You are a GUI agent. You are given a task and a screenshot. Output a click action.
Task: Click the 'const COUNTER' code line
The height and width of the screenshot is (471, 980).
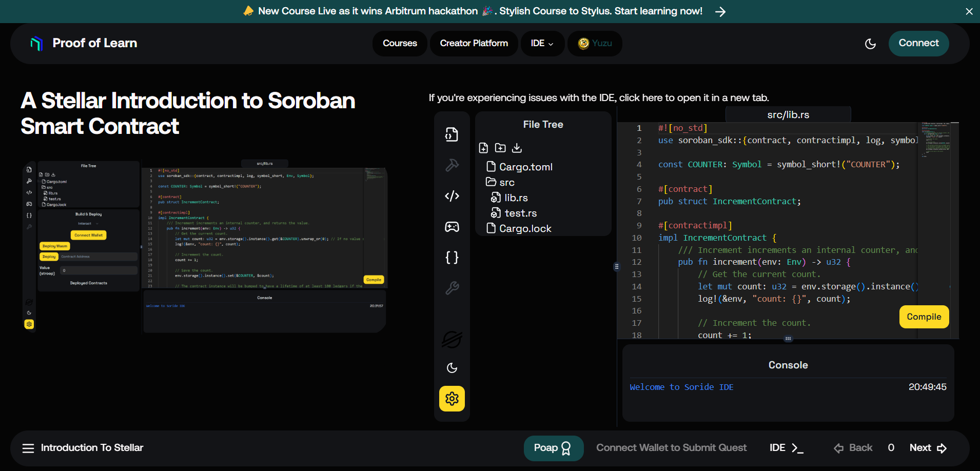click(x=779, y=165)
